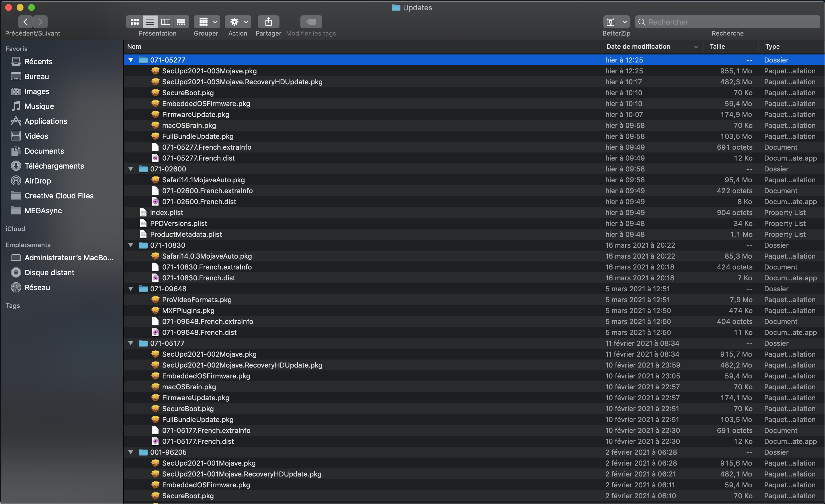The width and height of the screenshot is (825, 504).
Task: Open AirDrop in the sidebar
Action: [38, 181]
